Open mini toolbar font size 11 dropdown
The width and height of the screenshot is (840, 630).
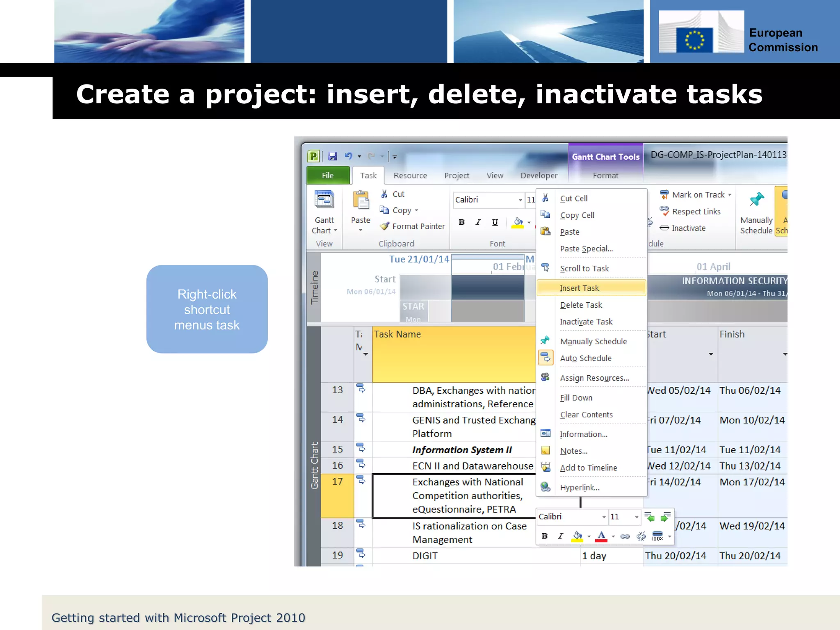[637, 517]
